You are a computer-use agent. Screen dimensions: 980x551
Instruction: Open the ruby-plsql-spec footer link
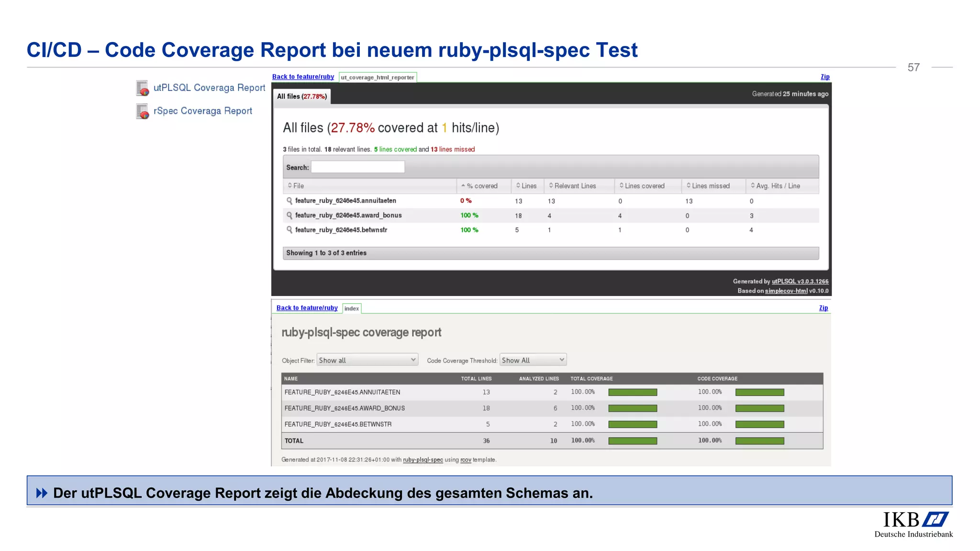(423, 460)
